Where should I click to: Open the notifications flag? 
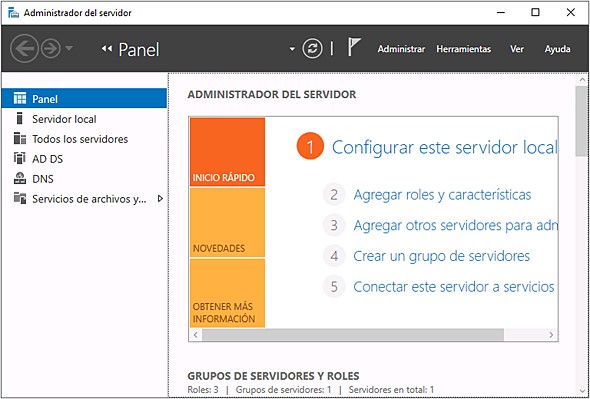(x=353, y=47)
